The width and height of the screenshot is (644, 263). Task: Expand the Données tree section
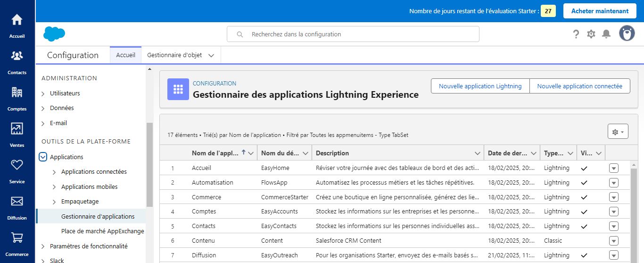(x=43, y=108)
